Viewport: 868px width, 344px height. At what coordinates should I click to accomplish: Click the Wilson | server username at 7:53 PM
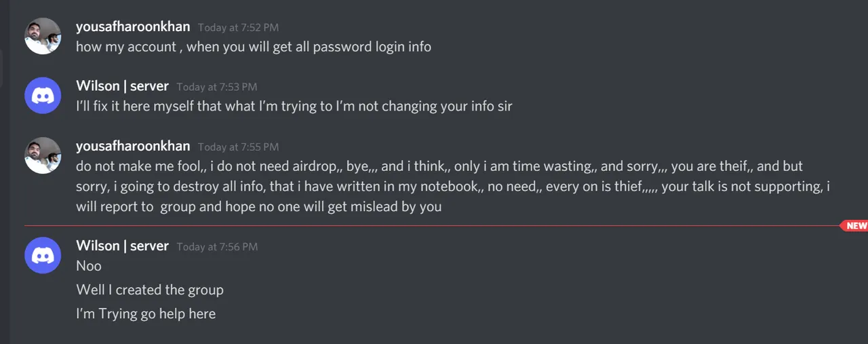point(122,86)
